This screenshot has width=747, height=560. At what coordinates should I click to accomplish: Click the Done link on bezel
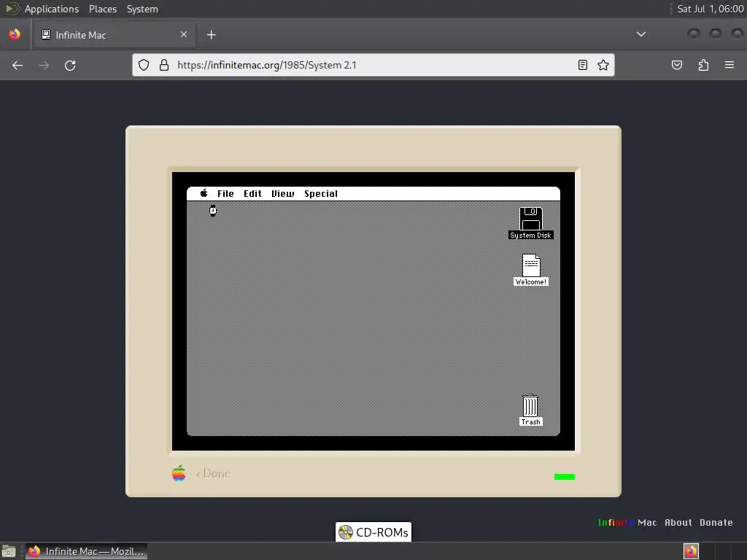coord(214,474)
